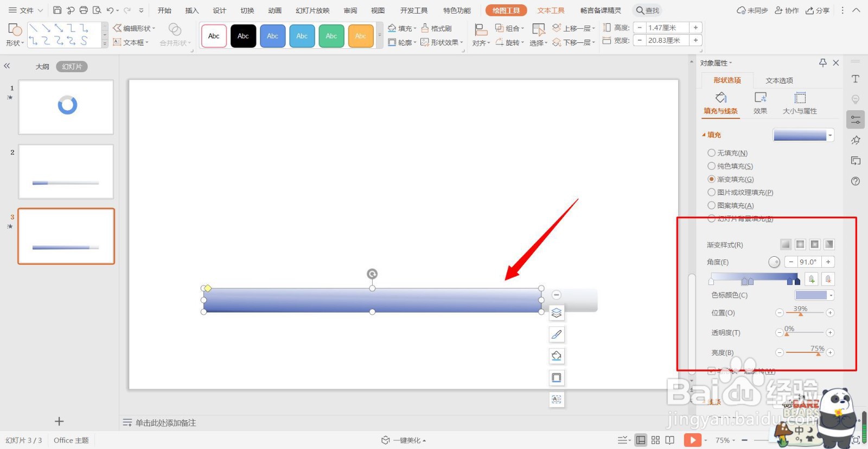
Task: Open the Animation tab
Action: [x=275, y=10]
